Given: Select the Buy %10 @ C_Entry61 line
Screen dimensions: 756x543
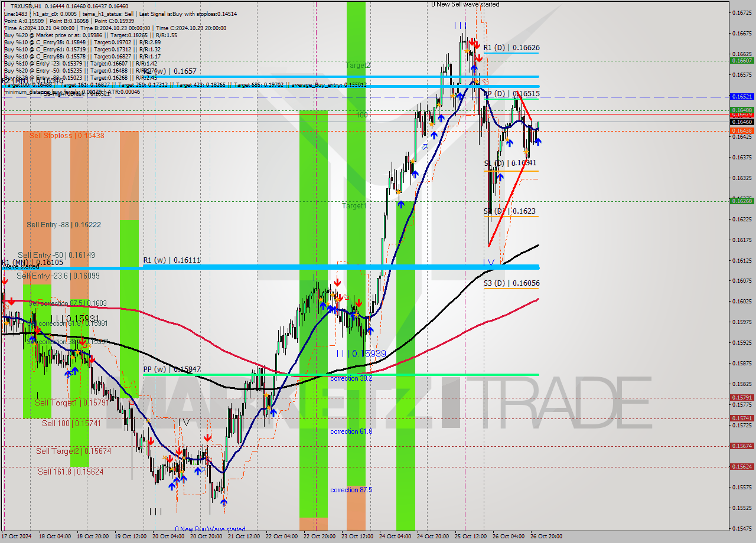Looking at the screenshot, I should point(82,50).
